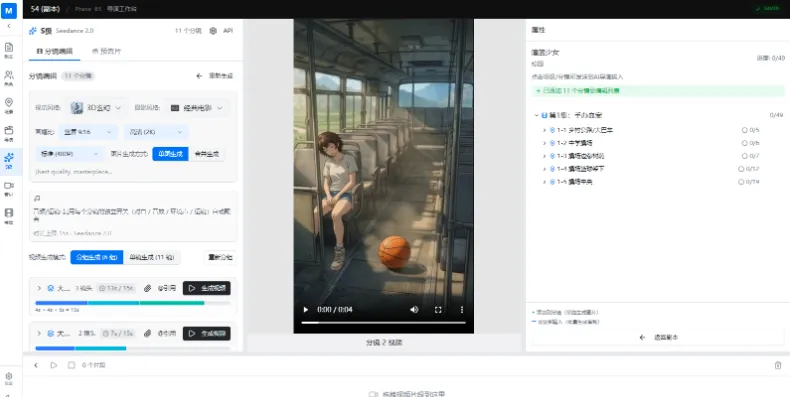
Task: Click the music note icon in prompt box
Action: click(37, 198)
